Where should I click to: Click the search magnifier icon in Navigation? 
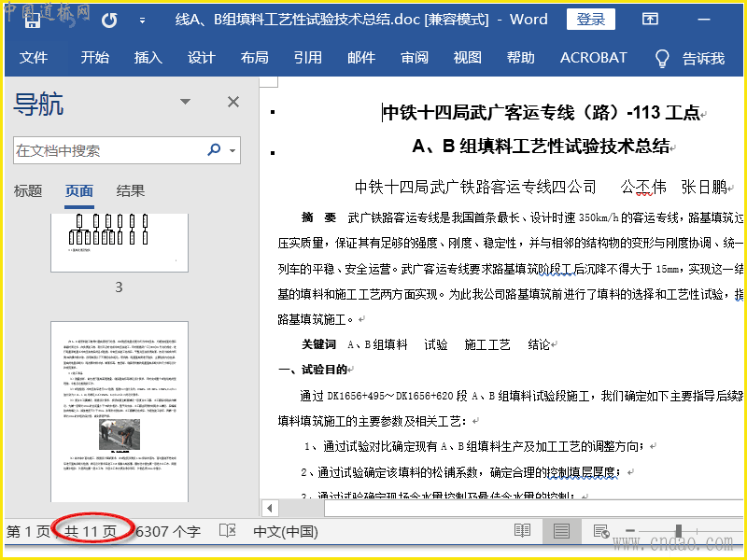pos(214,150)
